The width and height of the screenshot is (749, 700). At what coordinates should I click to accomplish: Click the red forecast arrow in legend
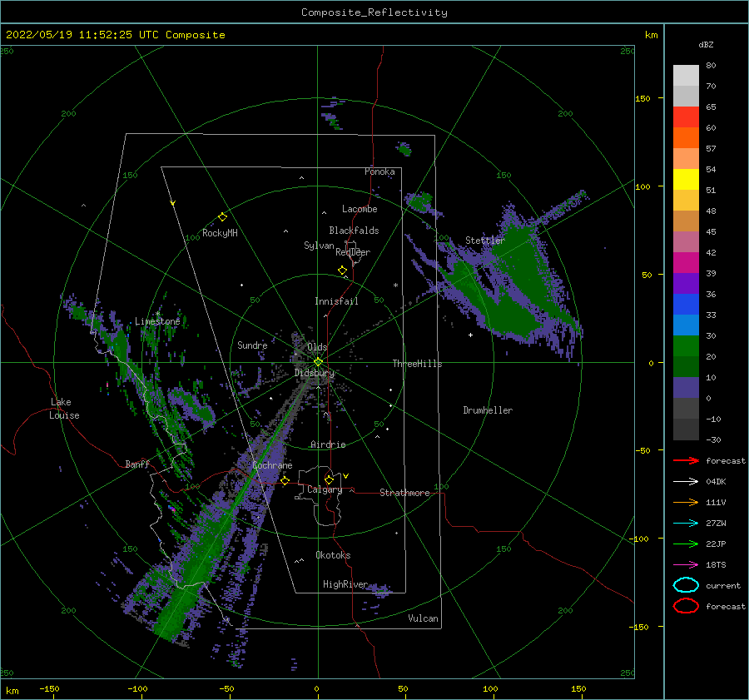click(686, 460)
